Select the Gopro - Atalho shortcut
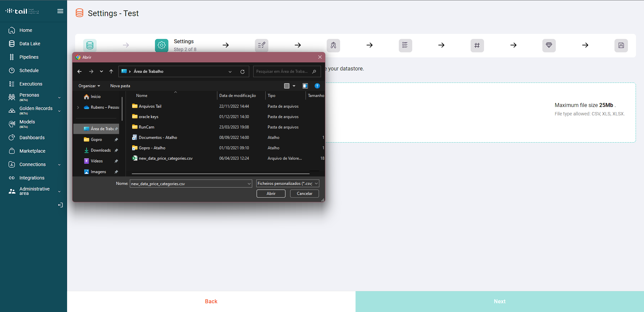Image resolution: width=644 pixels, height=312 pixels. click(152, 148)
